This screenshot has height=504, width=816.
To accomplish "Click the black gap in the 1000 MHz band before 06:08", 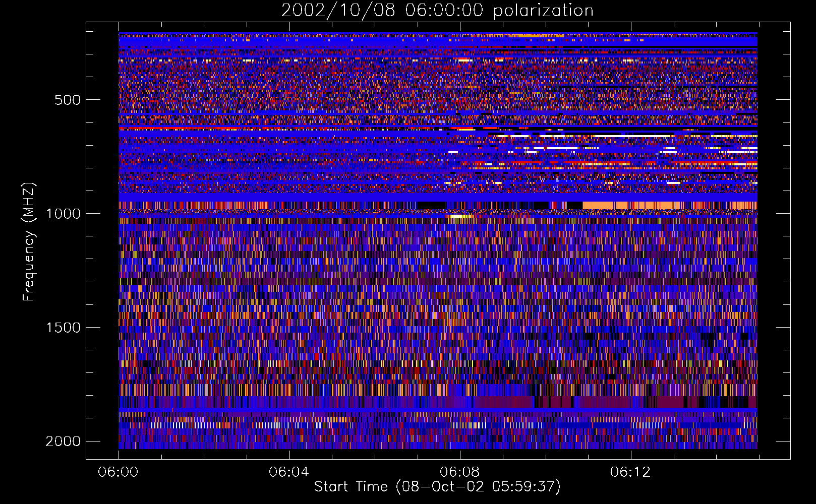I will coord(432,205).
